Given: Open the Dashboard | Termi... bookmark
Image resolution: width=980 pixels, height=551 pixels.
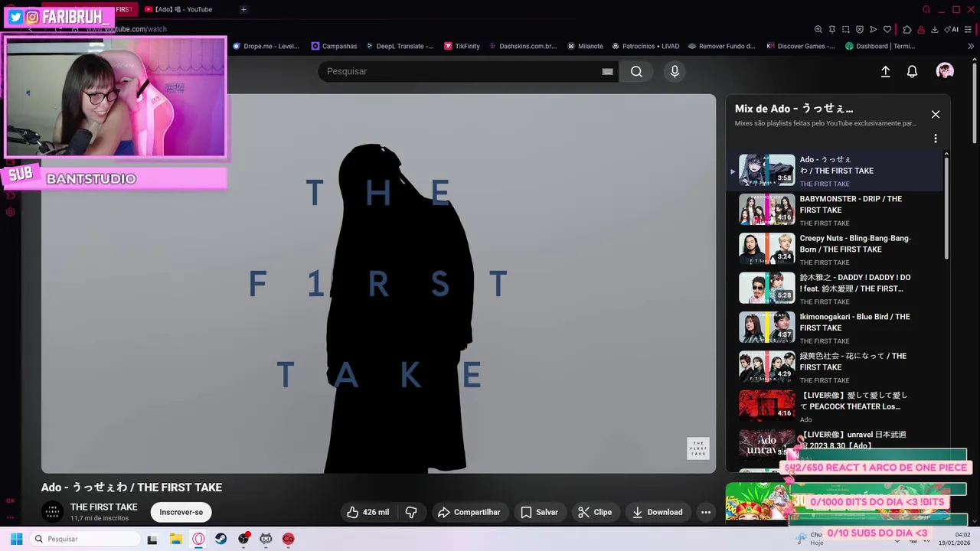Looking at the screenshot, I should (x=880, y=46).
